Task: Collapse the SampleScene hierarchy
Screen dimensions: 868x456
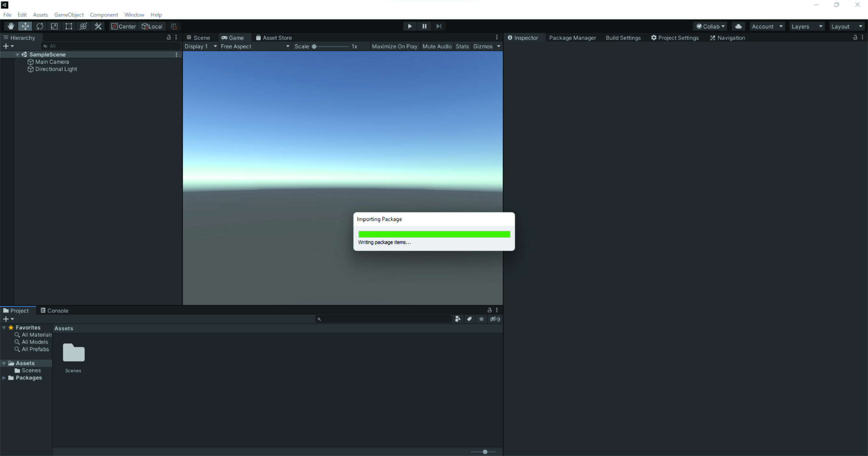Action: (17, 54)
